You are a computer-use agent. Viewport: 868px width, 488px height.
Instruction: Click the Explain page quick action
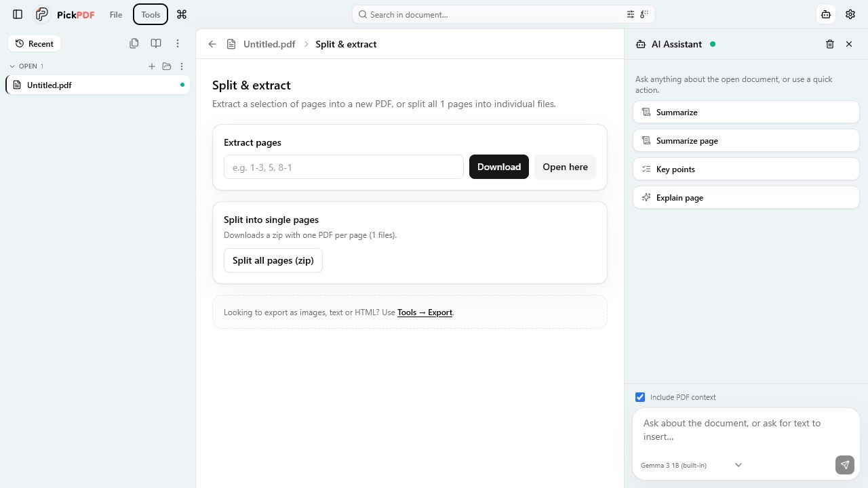746,198
